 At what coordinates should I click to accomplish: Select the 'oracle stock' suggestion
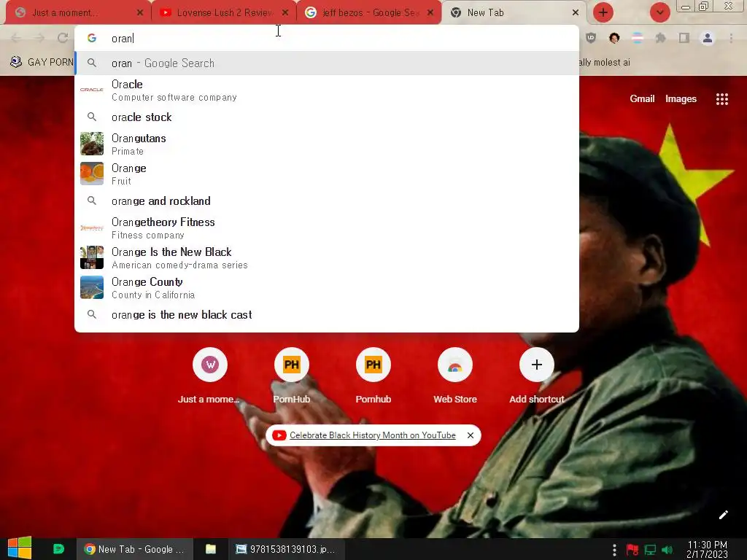pos(326,117)
